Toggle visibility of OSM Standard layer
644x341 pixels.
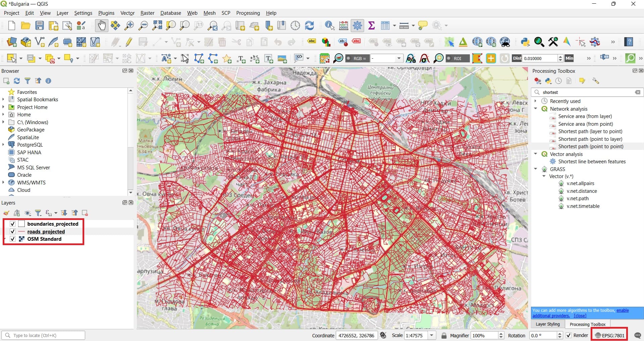coord(13,239)
